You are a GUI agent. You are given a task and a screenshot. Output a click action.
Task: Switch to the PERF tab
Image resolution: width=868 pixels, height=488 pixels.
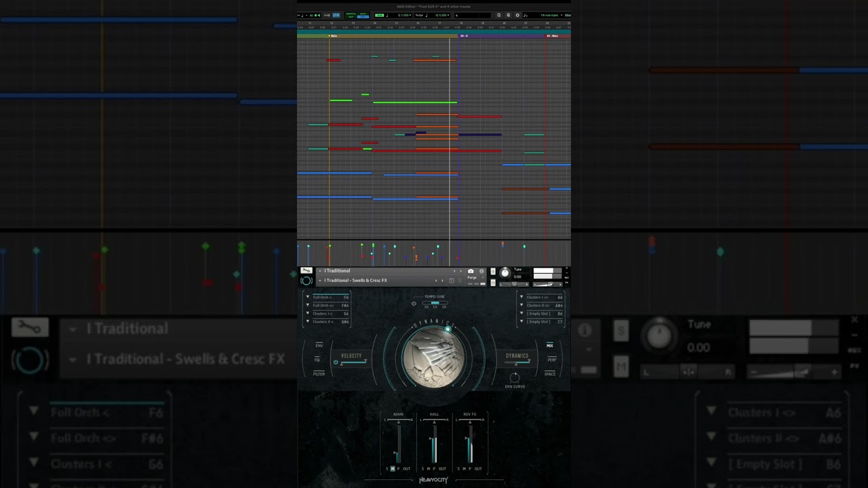[551, 359]
